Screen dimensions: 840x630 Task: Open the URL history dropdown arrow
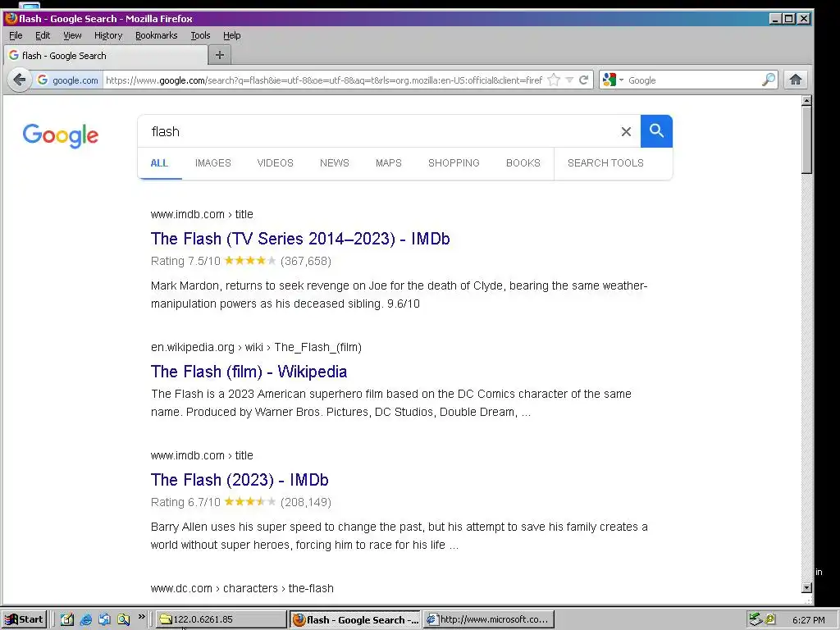[x=569, y=80]
